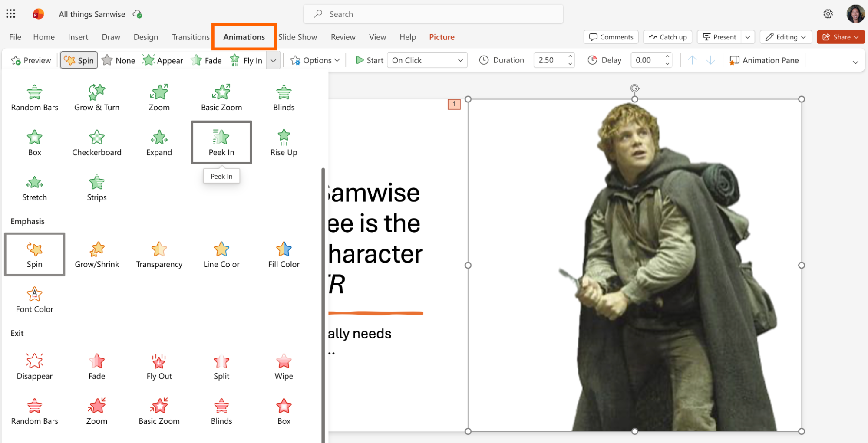Apply the Checkerboard animation

(96, 143)
